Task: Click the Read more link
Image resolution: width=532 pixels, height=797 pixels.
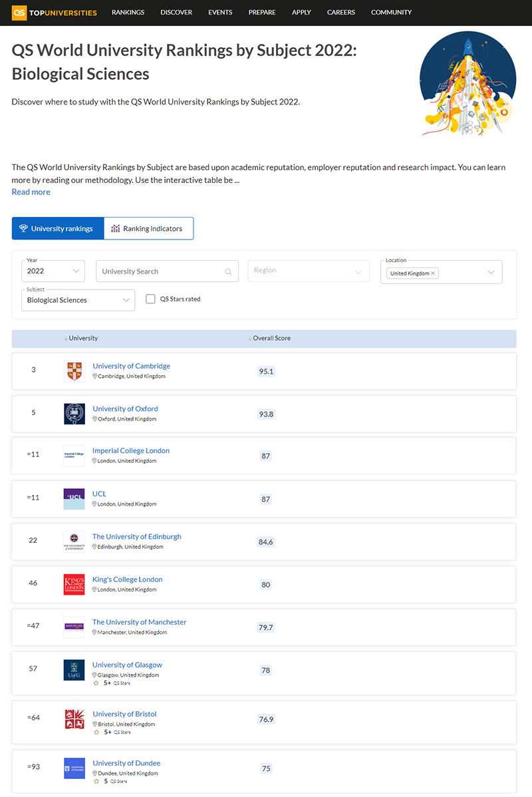Action: tap(31, 192)
